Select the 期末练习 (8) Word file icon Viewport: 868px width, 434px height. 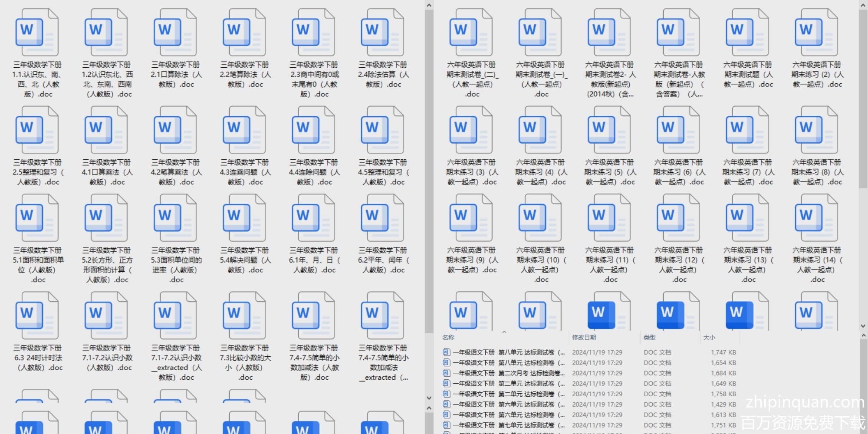(x=816, y=131)
